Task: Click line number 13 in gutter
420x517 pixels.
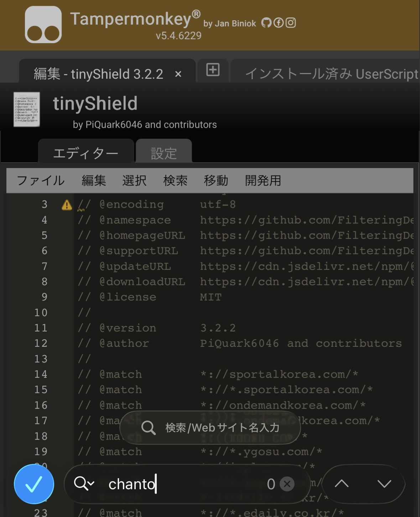Action: 41,359
